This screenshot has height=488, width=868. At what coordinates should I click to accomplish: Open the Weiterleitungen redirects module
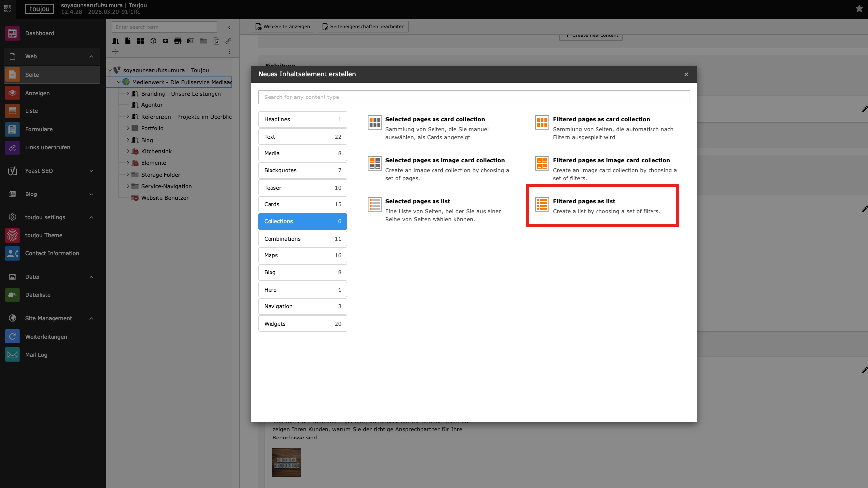(46, 337)
